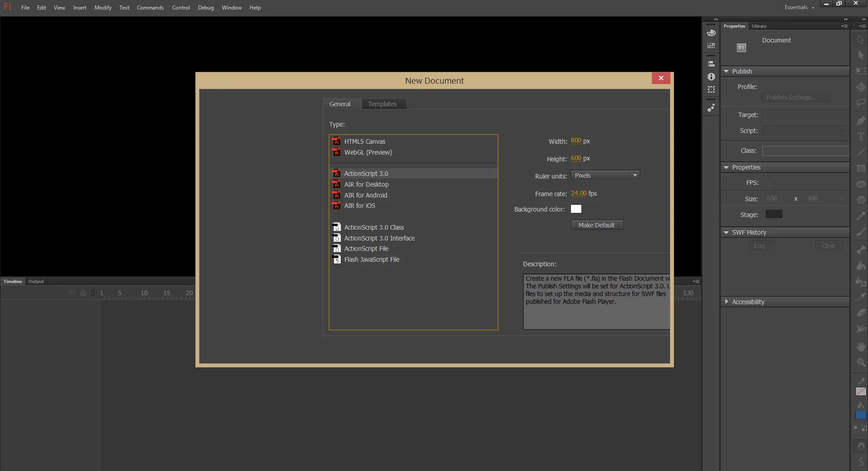
Task: Open the Stage color swatch
Action: point(774,214)
